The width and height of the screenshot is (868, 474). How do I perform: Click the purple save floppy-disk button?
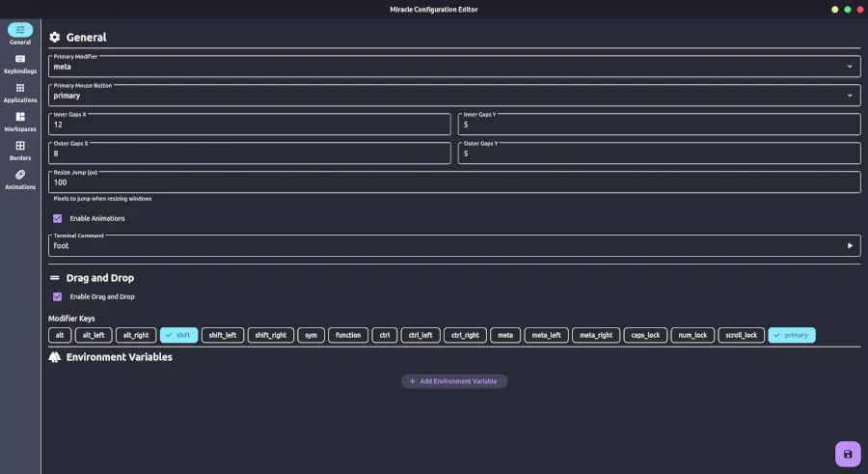point(847,454)
